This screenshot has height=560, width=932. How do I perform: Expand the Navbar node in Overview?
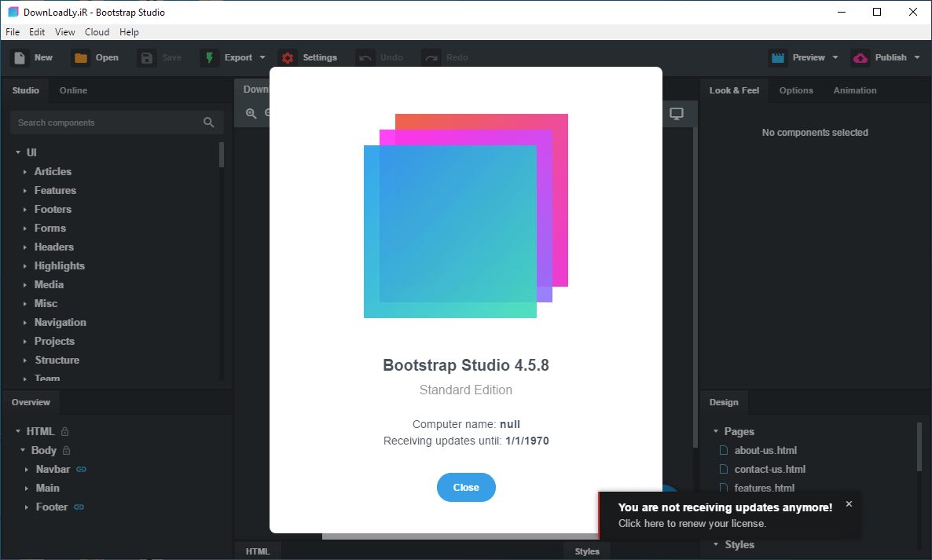[27, 470]
